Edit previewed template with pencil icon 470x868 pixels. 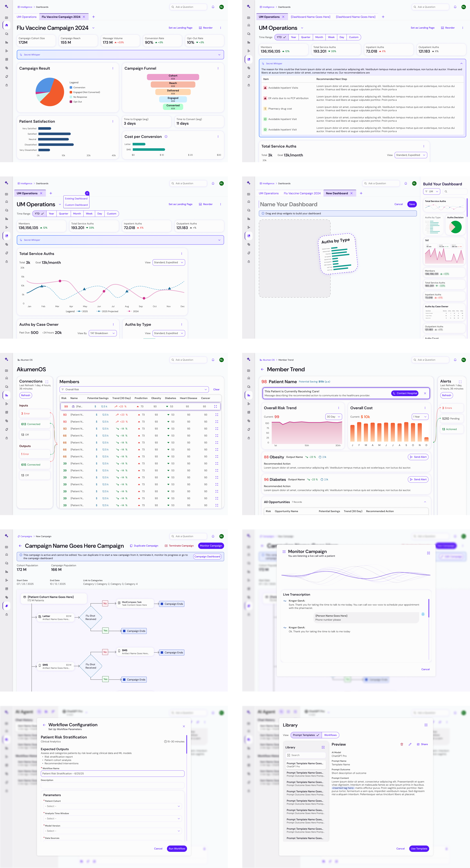(410, 744)
